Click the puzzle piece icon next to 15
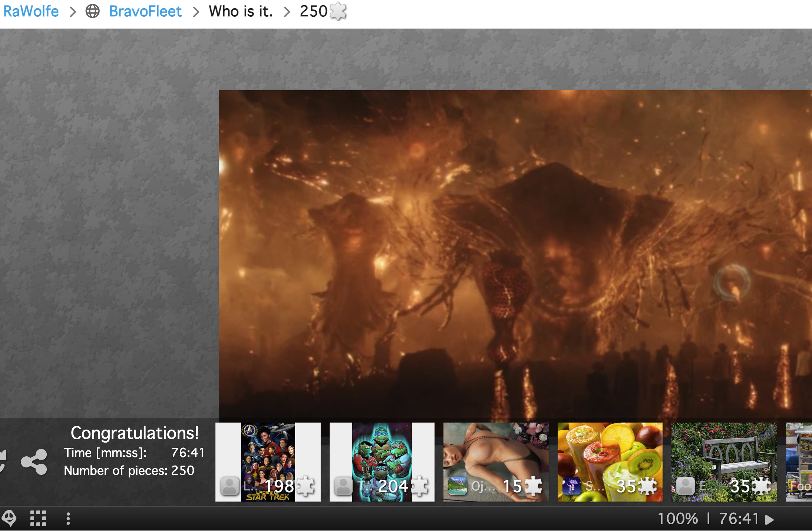 click(x=533, y=486)
